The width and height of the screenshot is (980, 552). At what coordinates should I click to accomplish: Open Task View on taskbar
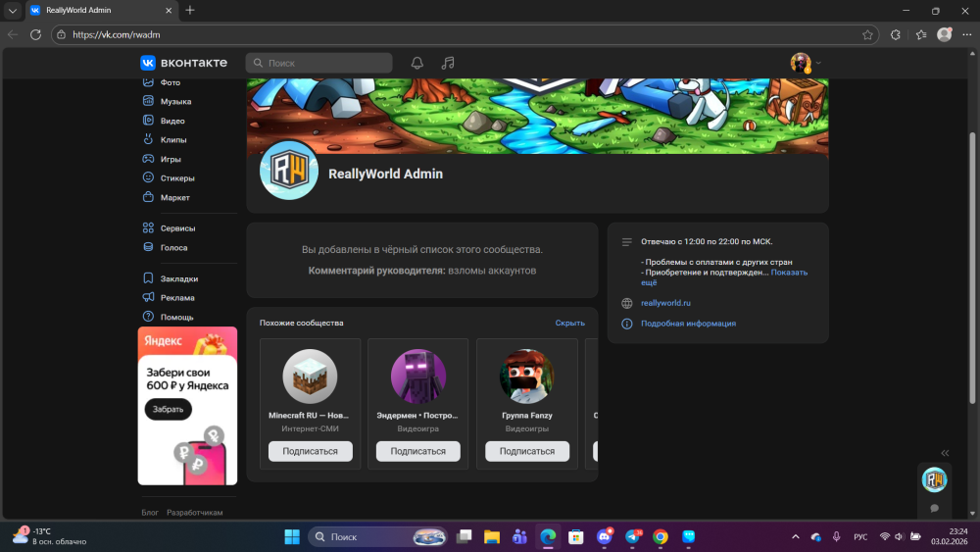tap(464, 536)
